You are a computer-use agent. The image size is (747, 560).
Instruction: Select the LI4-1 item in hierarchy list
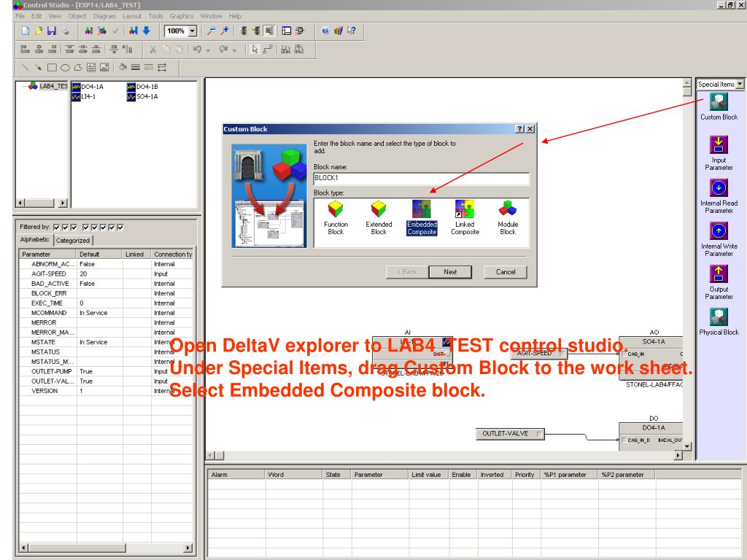[x=85, y=97]
